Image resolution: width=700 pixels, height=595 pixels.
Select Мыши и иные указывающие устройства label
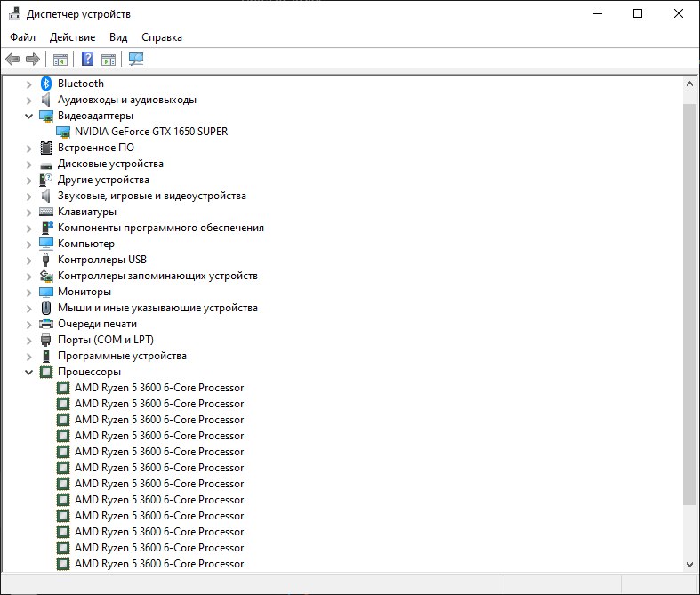point(157,308)
